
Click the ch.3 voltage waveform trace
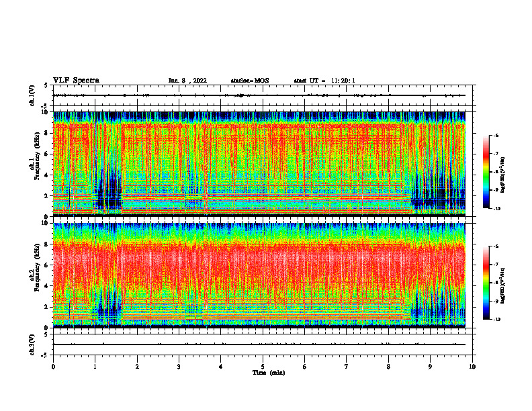[x=259, y=345]
